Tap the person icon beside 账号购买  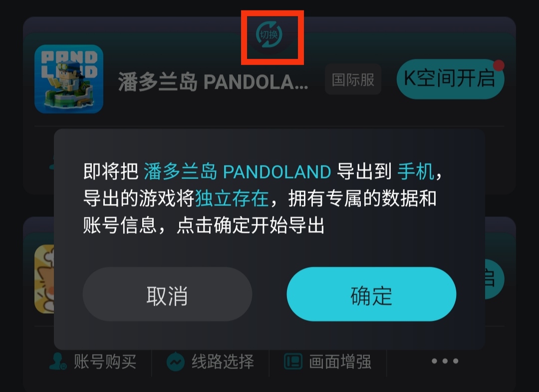(58, 362)
